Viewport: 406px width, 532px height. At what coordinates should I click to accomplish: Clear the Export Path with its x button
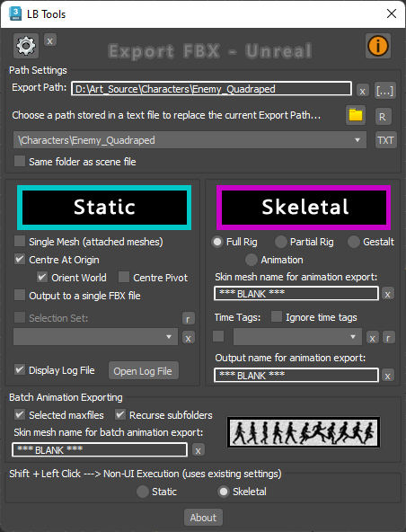click(x=363, y=91)
